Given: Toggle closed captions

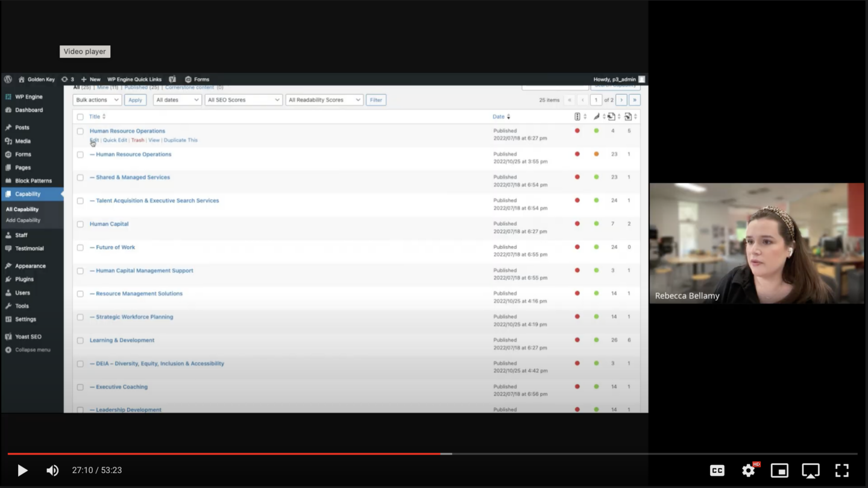Looking at the screenshot, I should pos(717,471).
